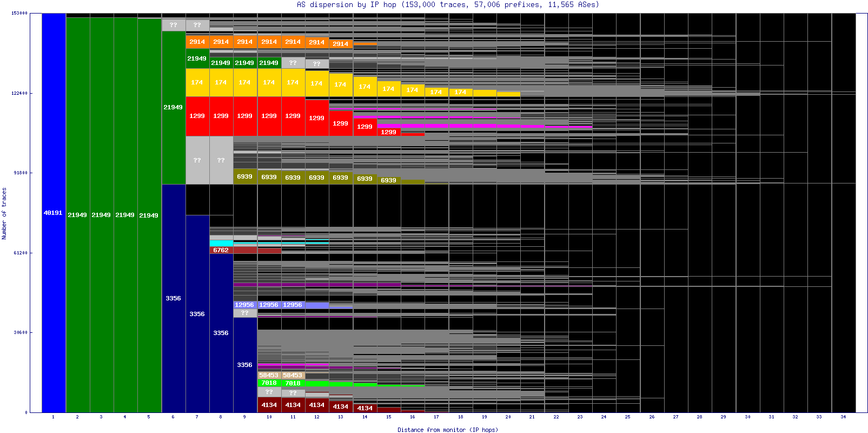Select the lavender 12956 block at hop 9
The image size is (868, 433).
(245, 305)
